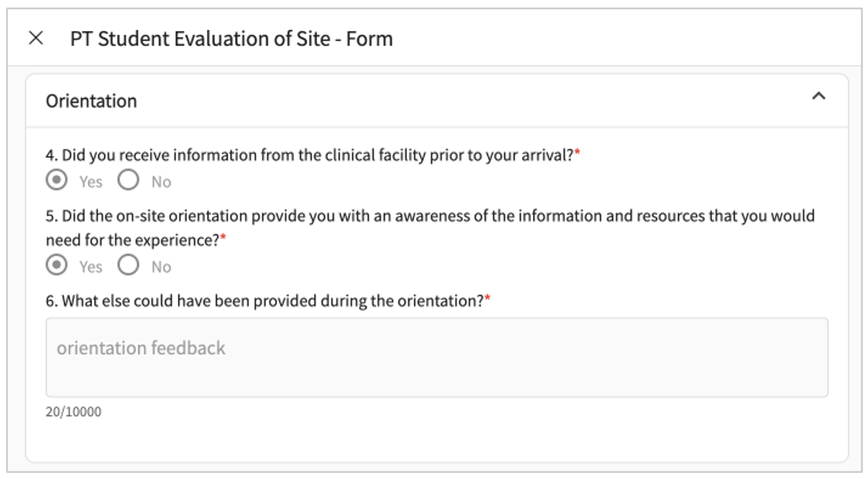This screenshot has height=479, width=868.
Task: Select No radio for on-site orientation question
Action: coord(128,265)
